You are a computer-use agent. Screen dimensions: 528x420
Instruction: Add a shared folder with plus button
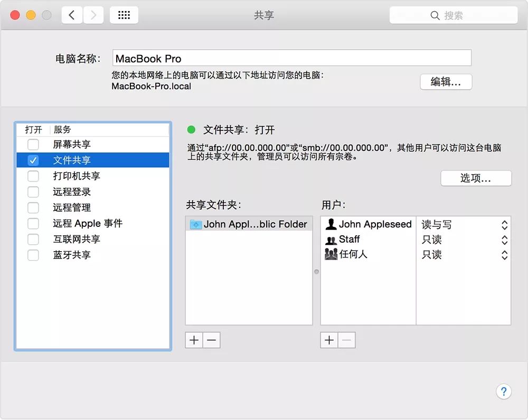coord(194,340)
